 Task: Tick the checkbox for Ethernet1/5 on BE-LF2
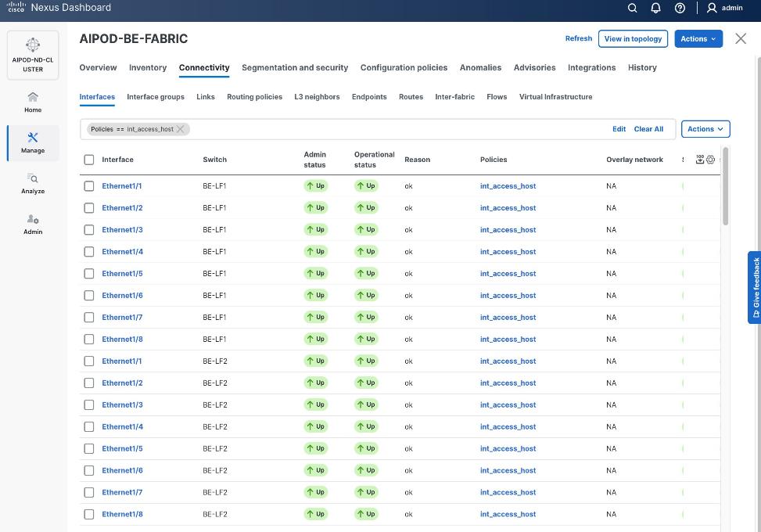click(89, 449)
